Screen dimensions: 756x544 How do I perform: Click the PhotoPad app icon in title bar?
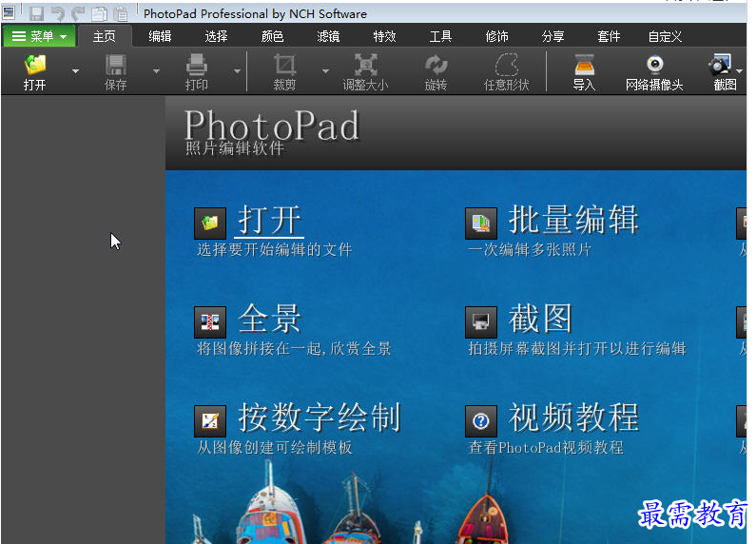pos(9,12)
